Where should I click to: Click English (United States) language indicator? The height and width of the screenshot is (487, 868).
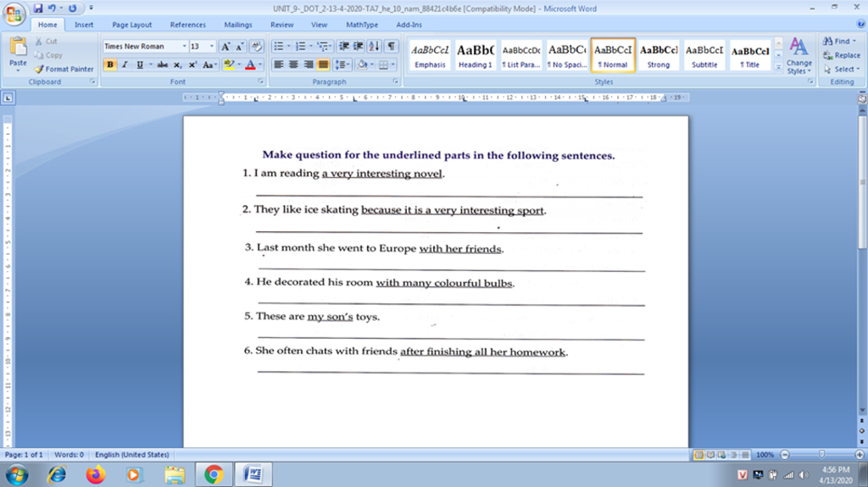[131, 455]
